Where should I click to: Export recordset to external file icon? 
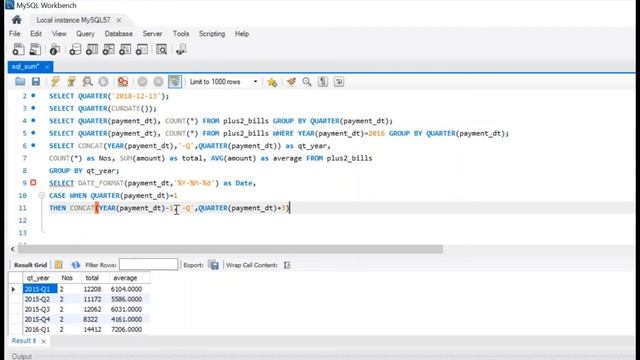point(213,265)
